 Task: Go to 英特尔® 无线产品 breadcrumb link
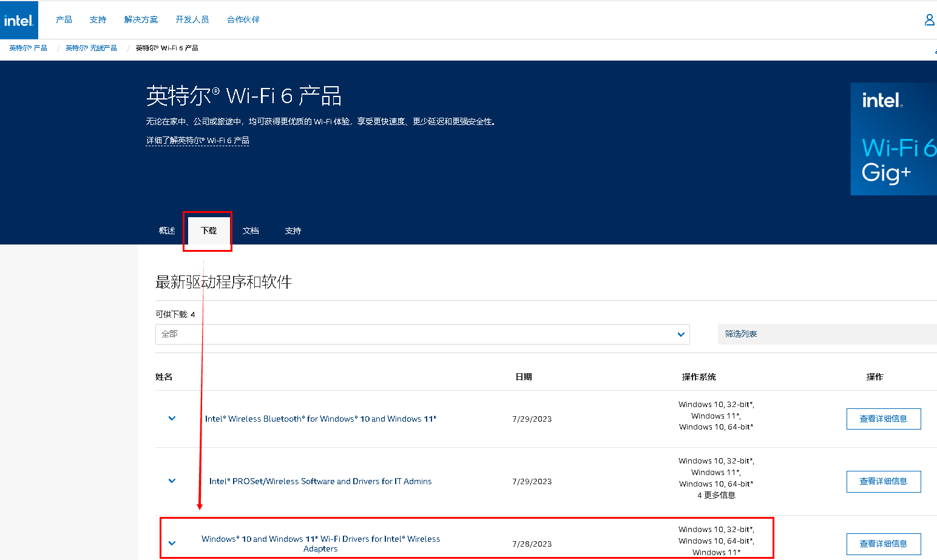(91, 48)
